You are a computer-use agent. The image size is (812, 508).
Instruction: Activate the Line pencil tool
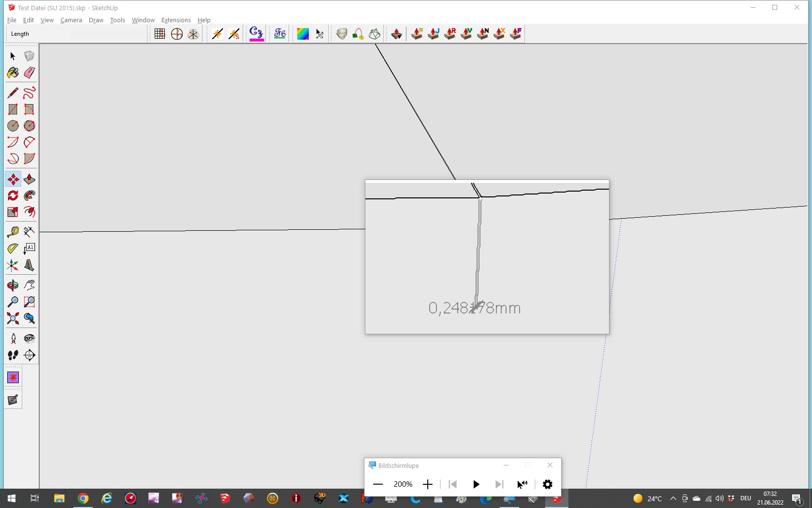pyautogui.click(x=13, y=93)
